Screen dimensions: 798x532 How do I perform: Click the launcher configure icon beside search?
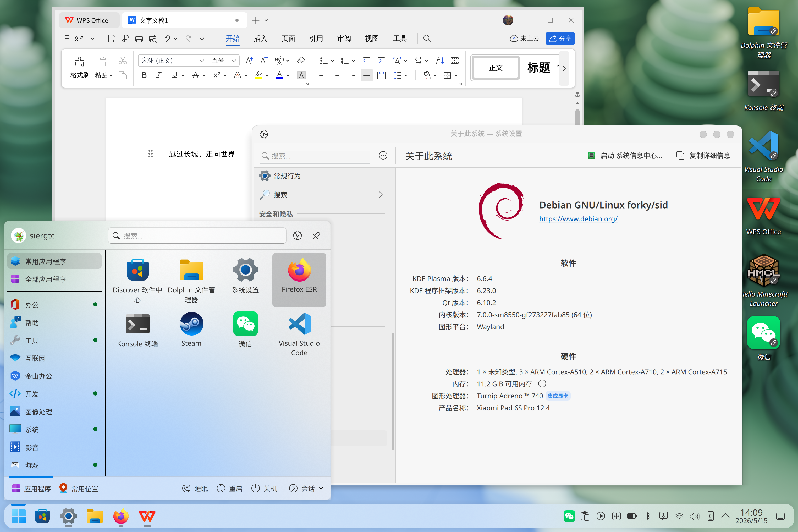(x=298, y=236)
